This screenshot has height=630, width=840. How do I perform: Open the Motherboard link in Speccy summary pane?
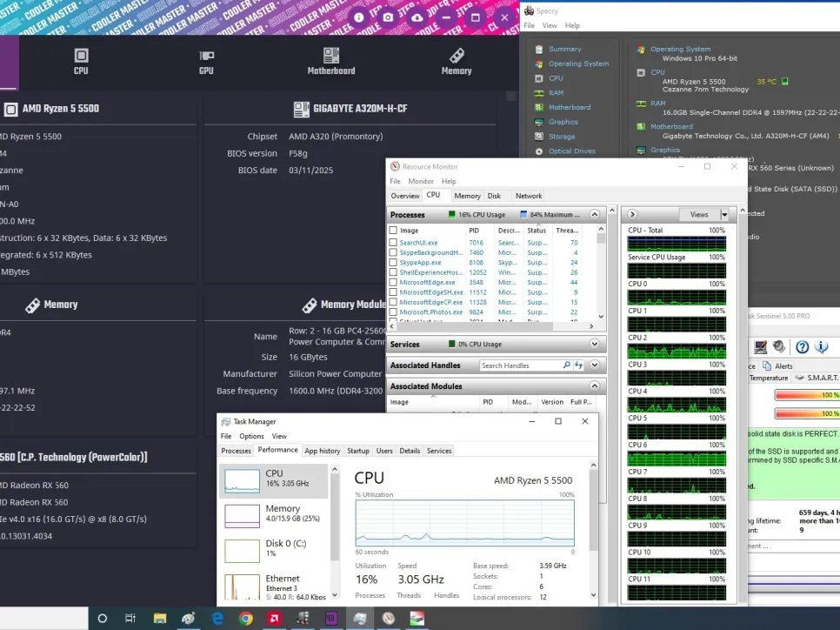click(671, 126)
